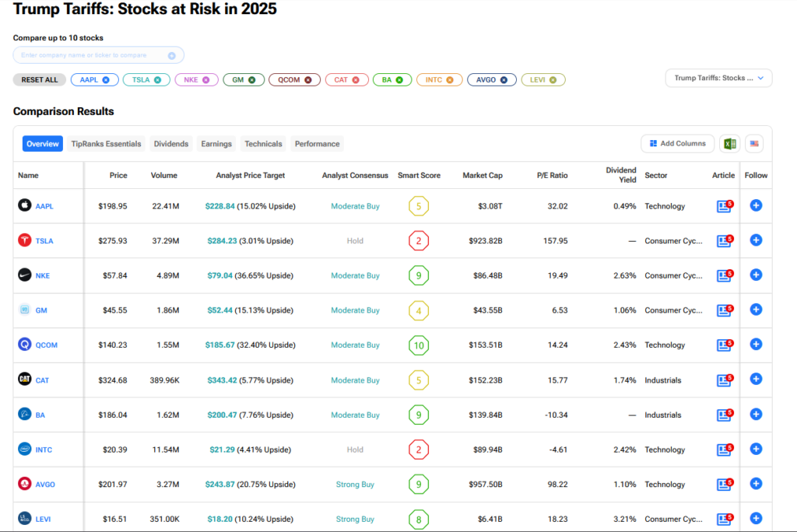Open the article icon for TSLA
The height and width of the screenshot is (532, 797).
tap(725, 240)
